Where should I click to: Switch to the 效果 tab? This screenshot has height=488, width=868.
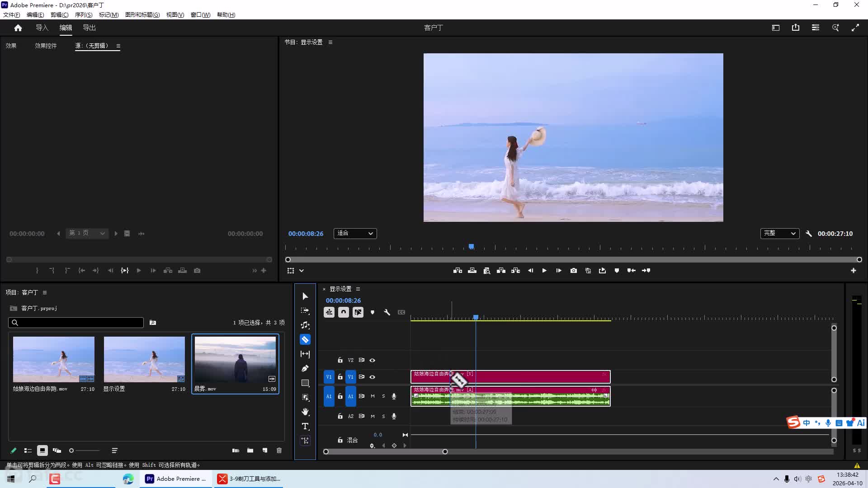coord(11,46)
